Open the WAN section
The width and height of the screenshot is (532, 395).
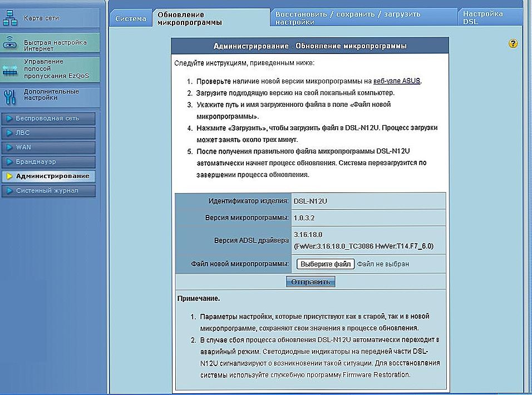pyautogui.click(x=48, y=147)
